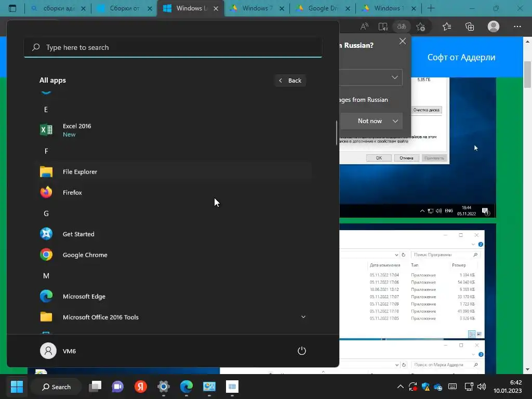Open Excel 2016 from the app list
The height and width of the screenshot is (399, 532).
(x=172, y=130)
